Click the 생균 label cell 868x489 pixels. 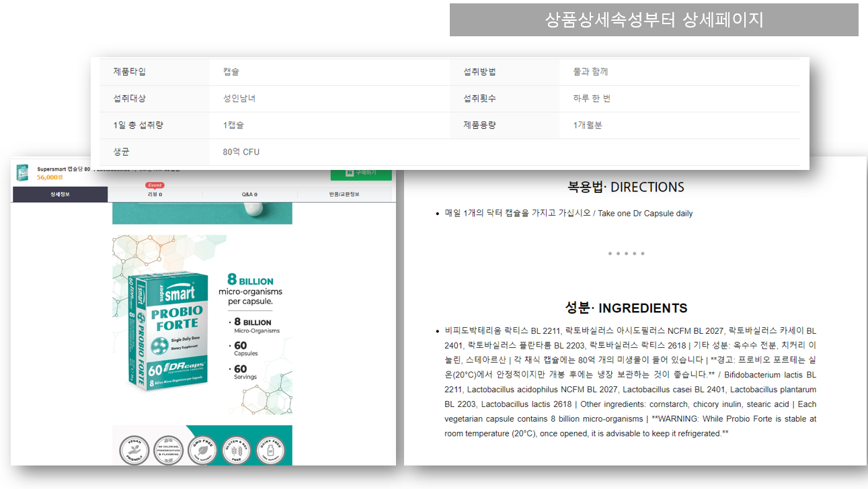(155, 152)
